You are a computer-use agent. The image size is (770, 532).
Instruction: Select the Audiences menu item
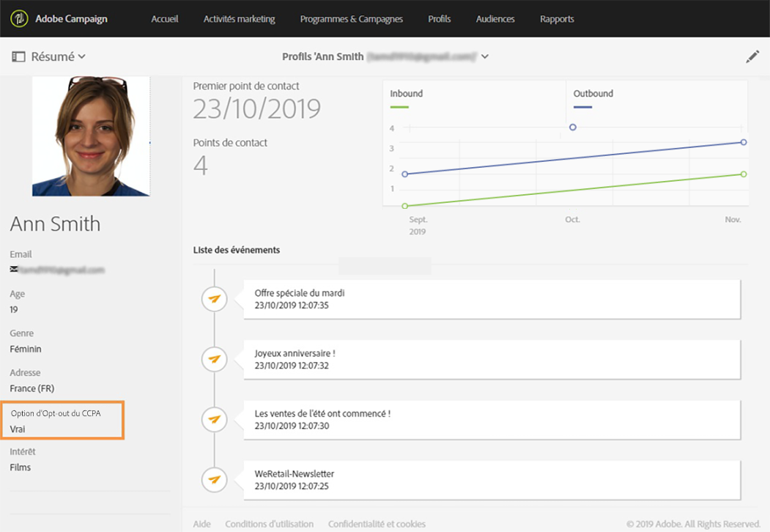coord(495,19)
